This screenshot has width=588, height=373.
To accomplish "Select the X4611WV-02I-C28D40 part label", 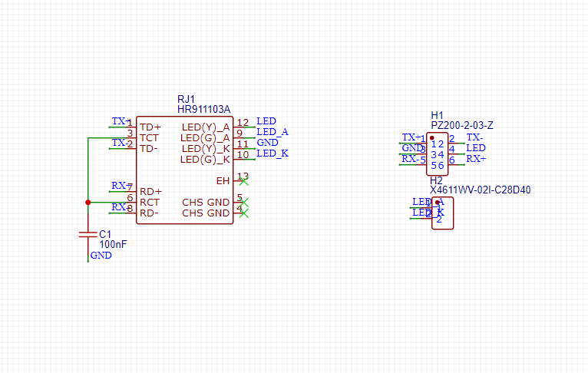I will point(481,190).
